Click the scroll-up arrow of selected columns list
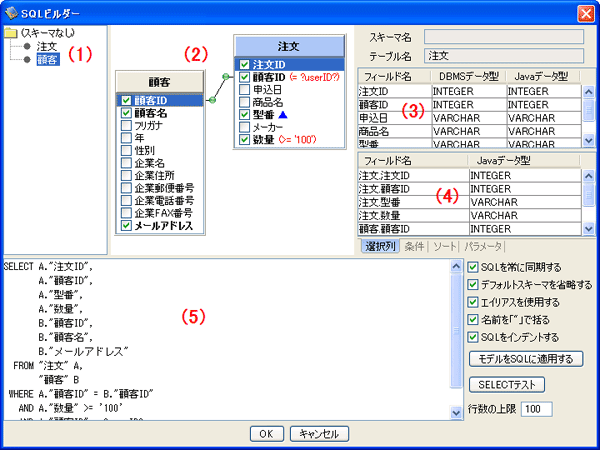 pyautogui.click(x=589, y=176)
